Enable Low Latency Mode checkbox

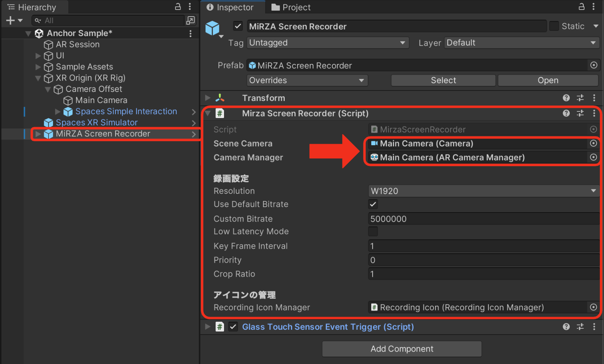(x=373, y=231)
